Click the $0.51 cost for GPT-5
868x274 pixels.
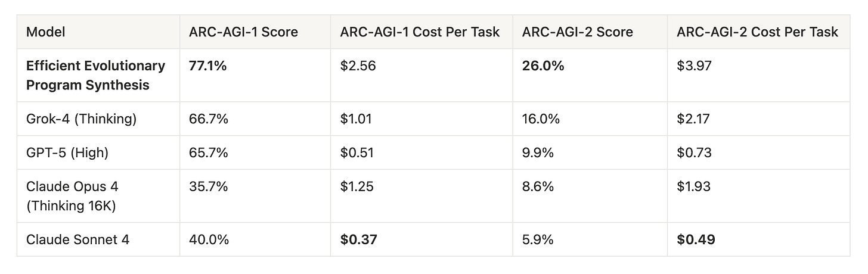(421, 152)
